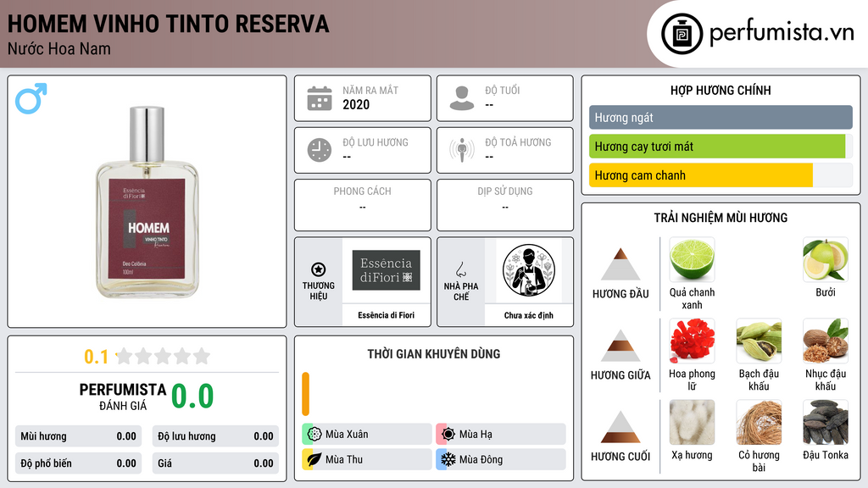Open the Chưa xác định perfumer link

529,315
